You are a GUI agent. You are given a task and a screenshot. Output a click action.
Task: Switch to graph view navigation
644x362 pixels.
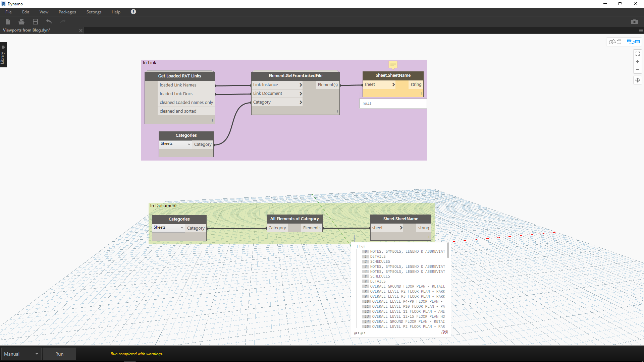tap(633, 42)
